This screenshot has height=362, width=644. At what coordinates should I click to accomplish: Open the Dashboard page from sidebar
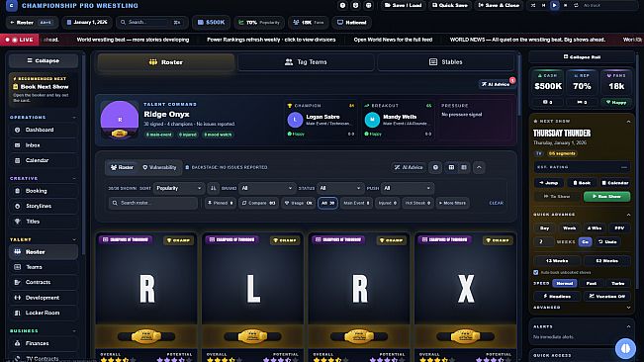tap(44, 130)
